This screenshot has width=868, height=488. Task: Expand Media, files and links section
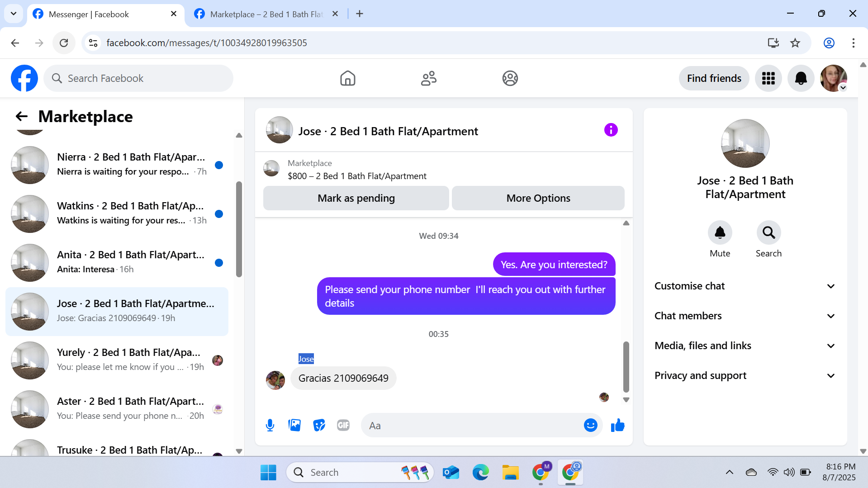click(x=745, y=346)
